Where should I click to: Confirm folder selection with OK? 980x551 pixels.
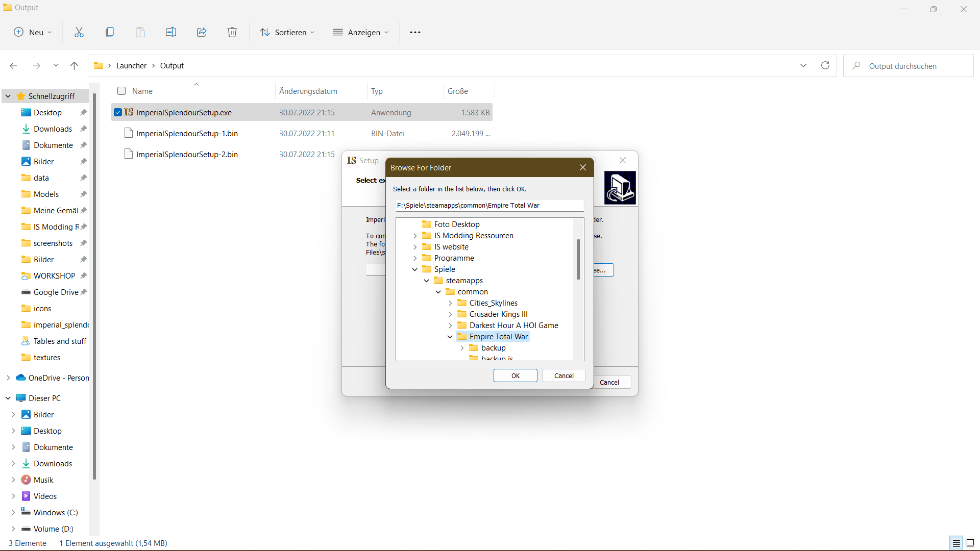(x=515, y=375)
